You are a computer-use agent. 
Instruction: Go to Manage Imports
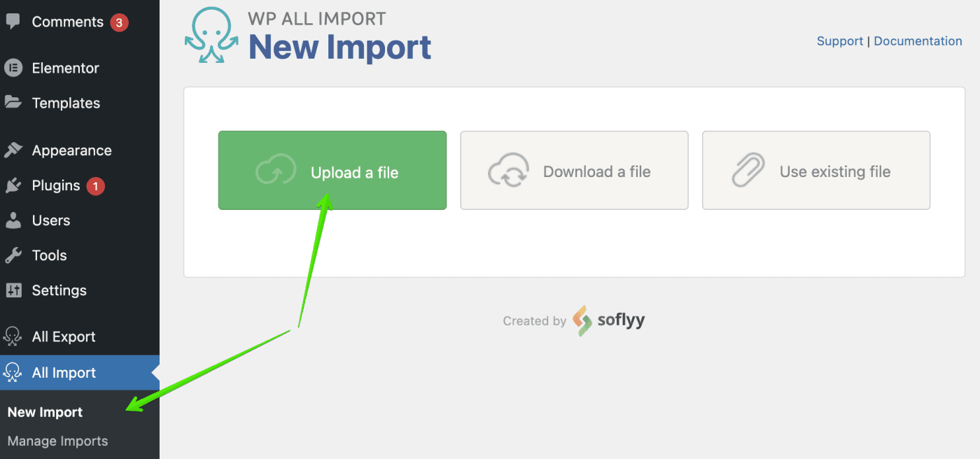tap(57, 442)
